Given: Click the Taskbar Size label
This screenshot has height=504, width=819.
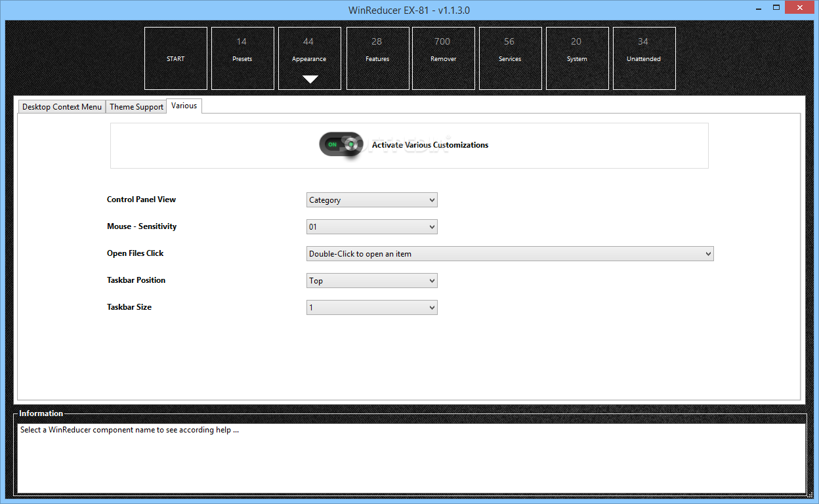Looking at the screenshot, I should (129, 307).
